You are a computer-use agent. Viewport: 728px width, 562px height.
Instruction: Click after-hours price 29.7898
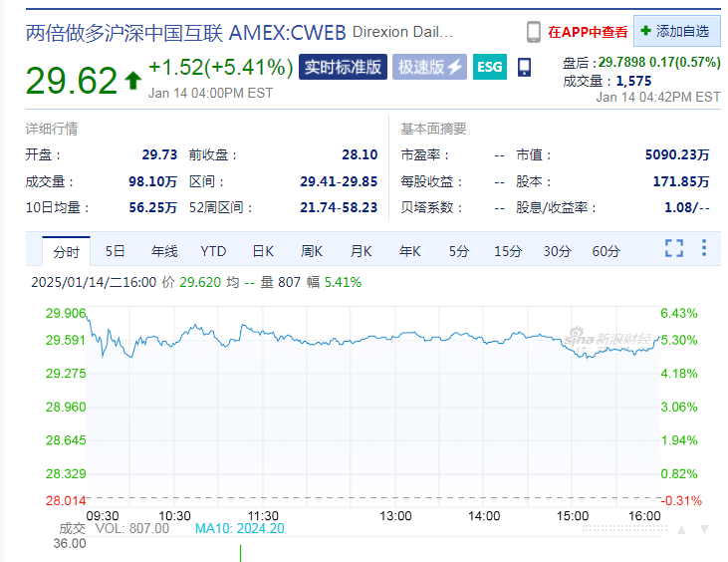[621, 62]
